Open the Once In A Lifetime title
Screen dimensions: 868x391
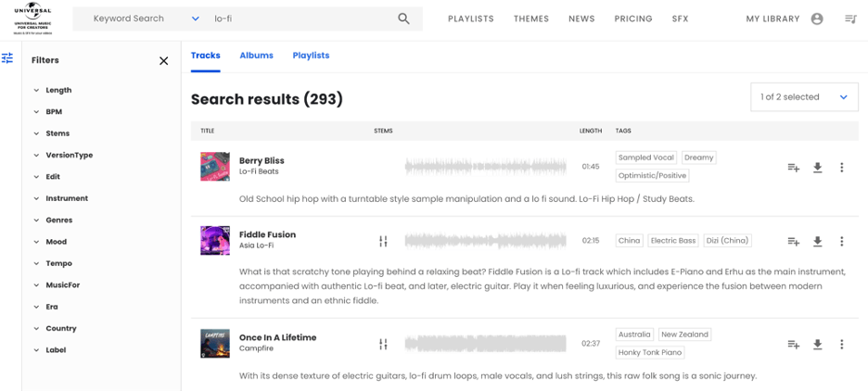tap(278, 337)
